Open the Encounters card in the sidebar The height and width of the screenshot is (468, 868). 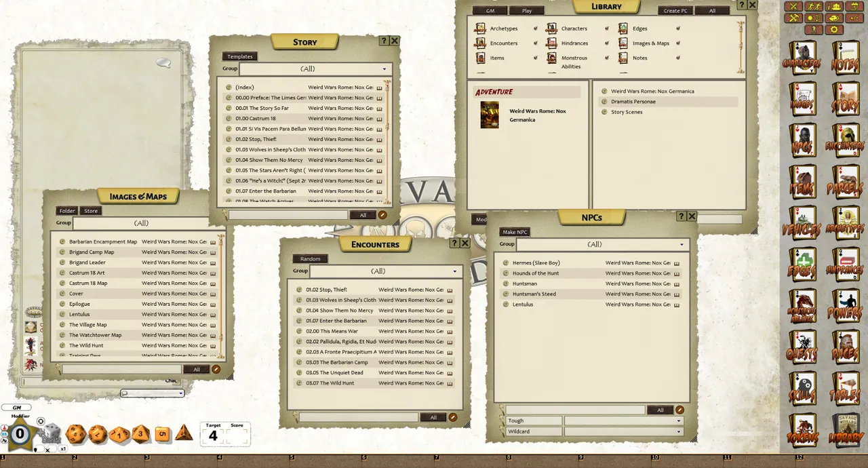point(846,141)
